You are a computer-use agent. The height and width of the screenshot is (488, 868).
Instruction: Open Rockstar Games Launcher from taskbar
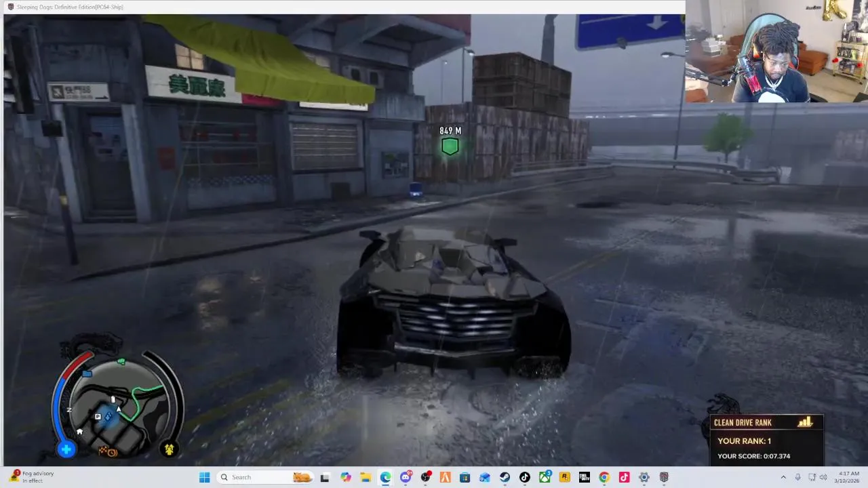(x=564, y=477)
